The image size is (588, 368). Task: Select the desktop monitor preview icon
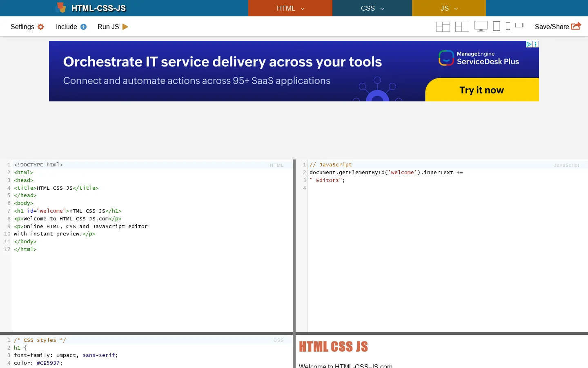click(x=481, y=26)
